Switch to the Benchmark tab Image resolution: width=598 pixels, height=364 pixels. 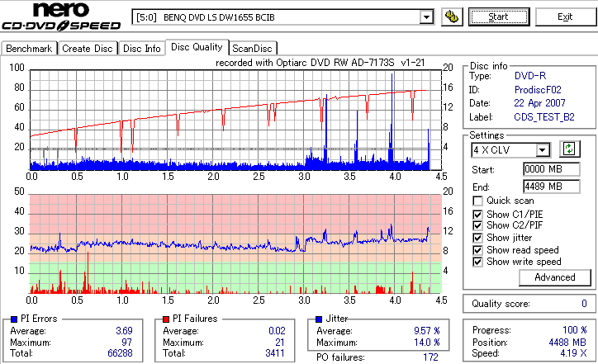coord(29,49)
